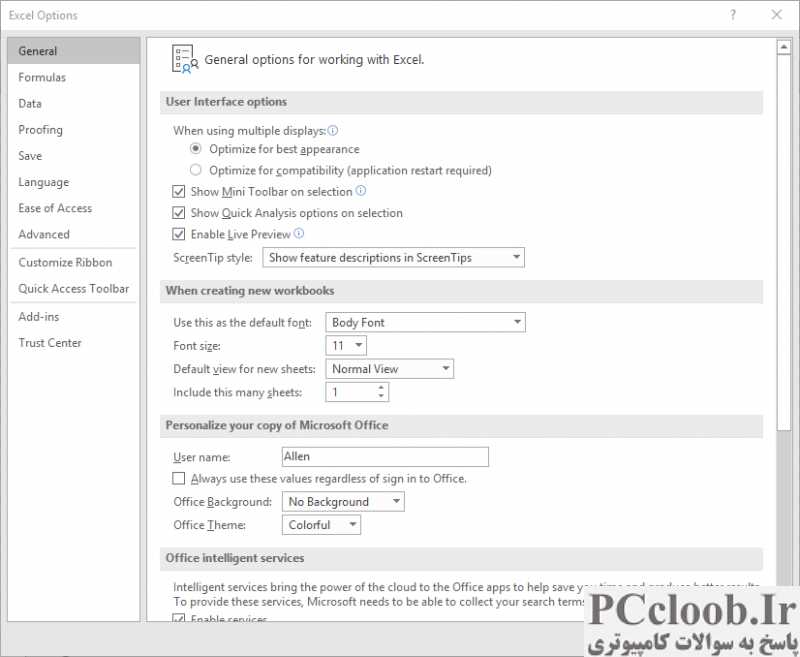Select the General category
This screenshot has height=657, width=800.
(74, 51)
